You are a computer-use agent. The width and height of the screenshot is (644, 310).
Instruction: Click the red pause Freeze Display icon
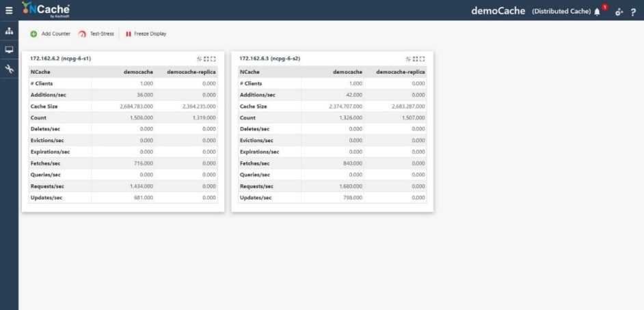coord(128,34)
